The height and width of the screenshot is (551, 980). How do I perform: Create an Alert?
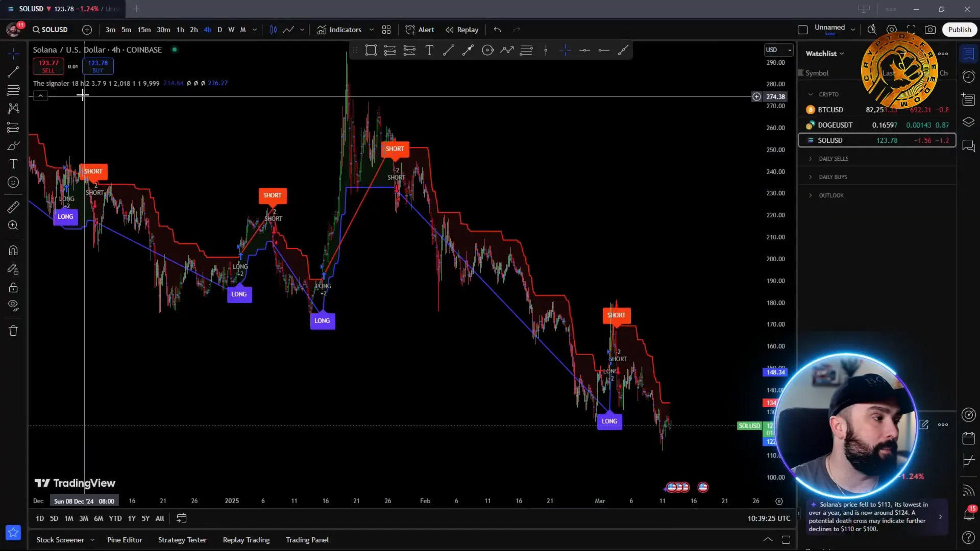[420, 30]
